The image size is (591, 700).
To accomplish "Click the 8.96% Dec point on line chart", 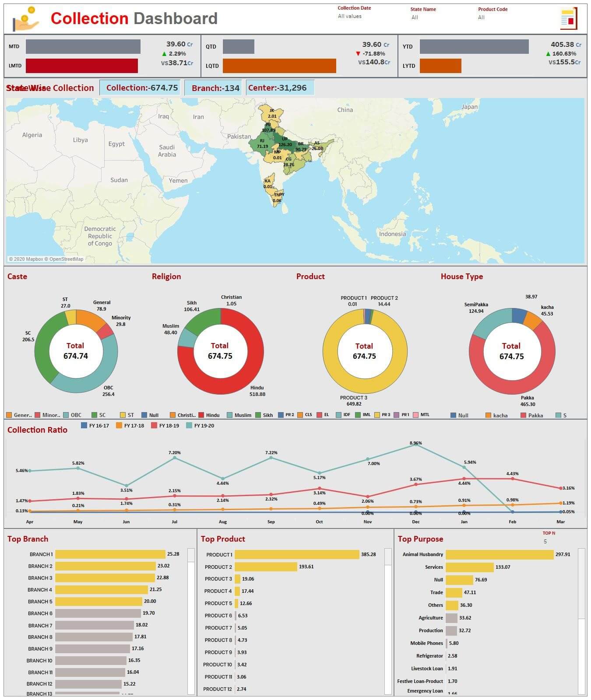I will [x=415, y=445].
